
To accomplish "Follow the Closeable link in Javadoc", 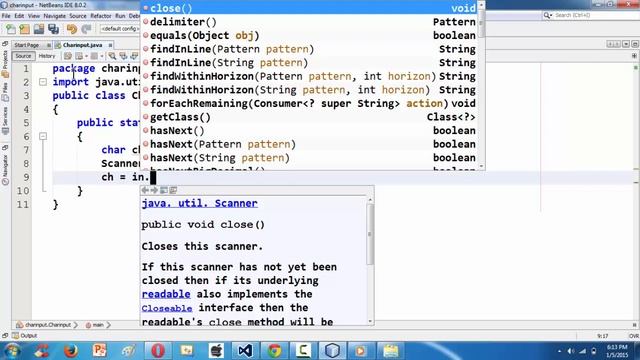I will point(167,308).
